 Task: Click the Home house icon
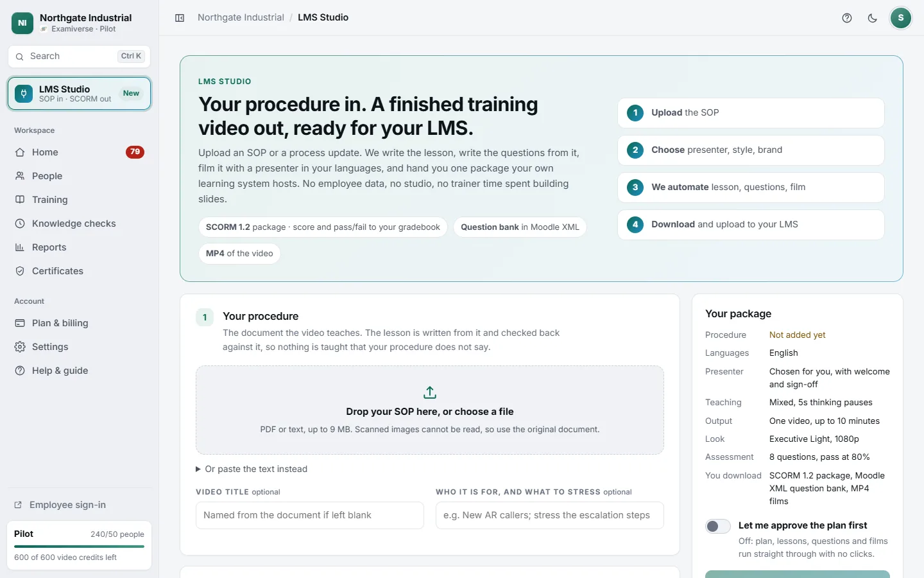20,152
